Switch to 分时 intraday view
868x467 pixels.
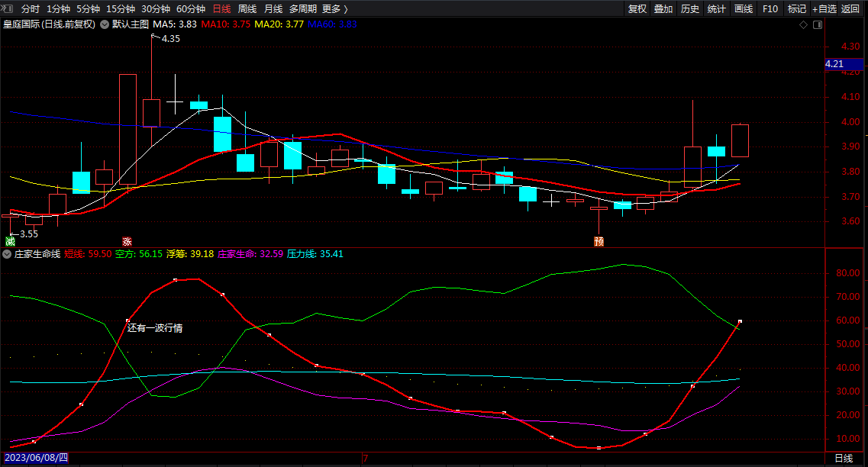coord(31,9)
